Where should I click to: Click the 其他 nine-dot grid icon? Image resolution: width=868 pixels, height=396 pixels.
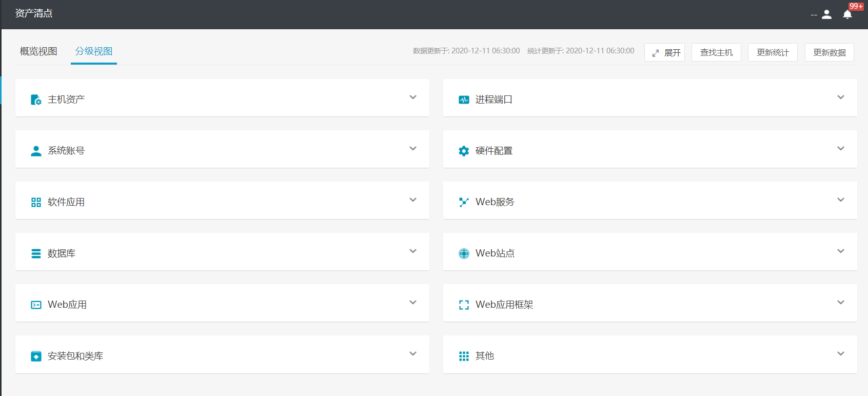[464, 356]
